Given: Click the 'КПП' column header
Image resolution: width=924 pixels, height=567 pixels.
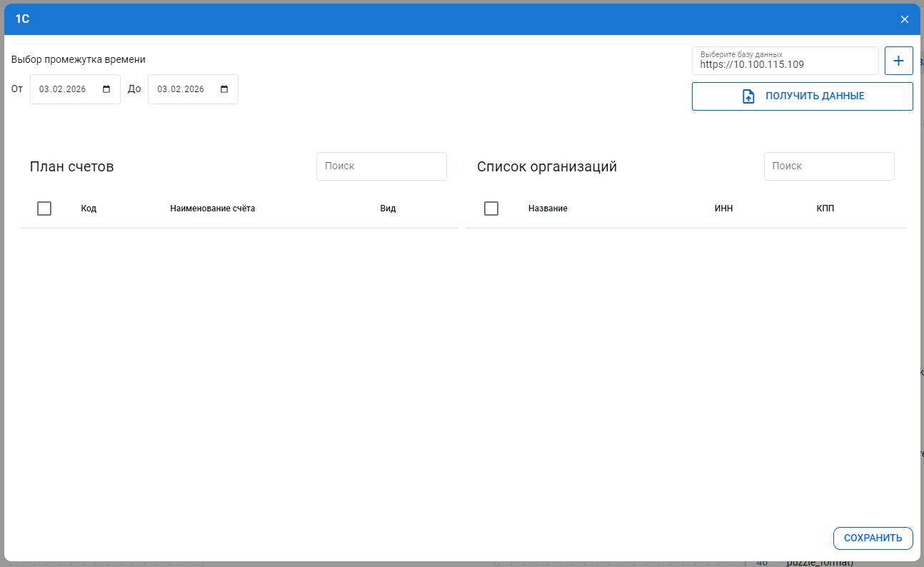Looking at the screenshot, I should 825,209.
